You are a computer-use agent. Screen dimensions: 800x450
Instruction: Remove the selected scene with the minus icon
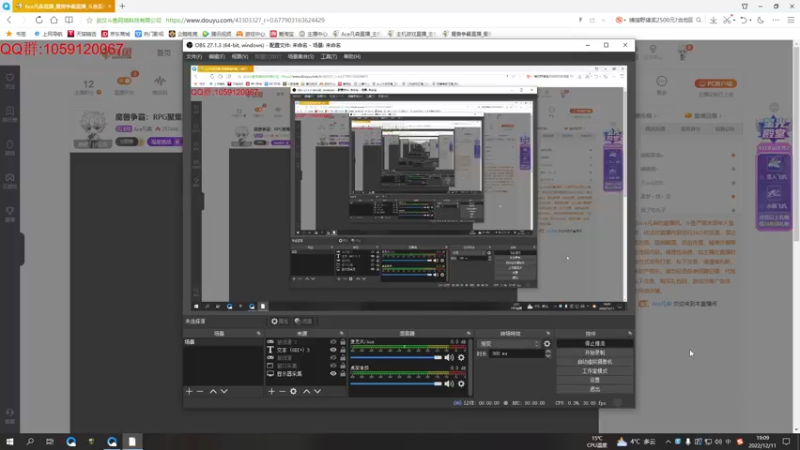[x=200, y=391]
